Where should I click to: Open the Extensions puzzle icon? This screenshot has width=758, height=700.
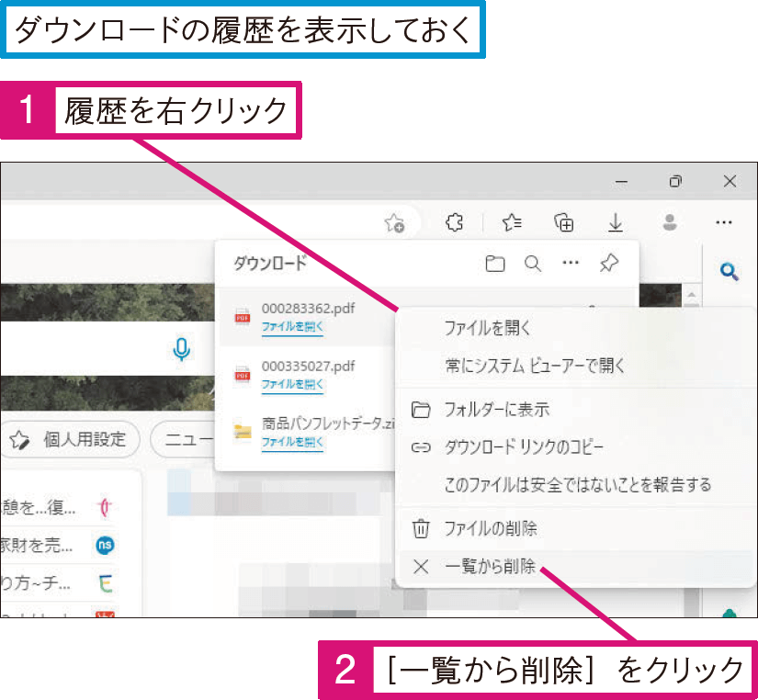[x=454, y=222]
